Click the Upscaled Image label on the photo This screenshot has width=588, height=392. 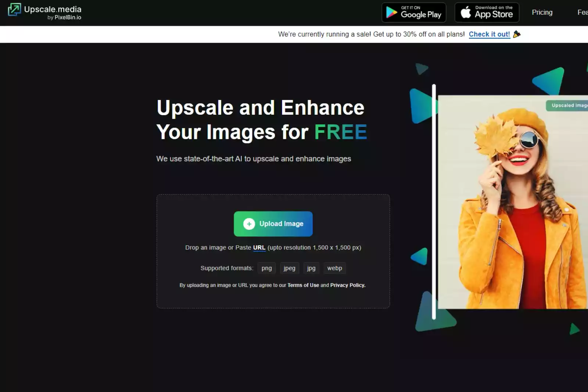(x=568, y=105)
